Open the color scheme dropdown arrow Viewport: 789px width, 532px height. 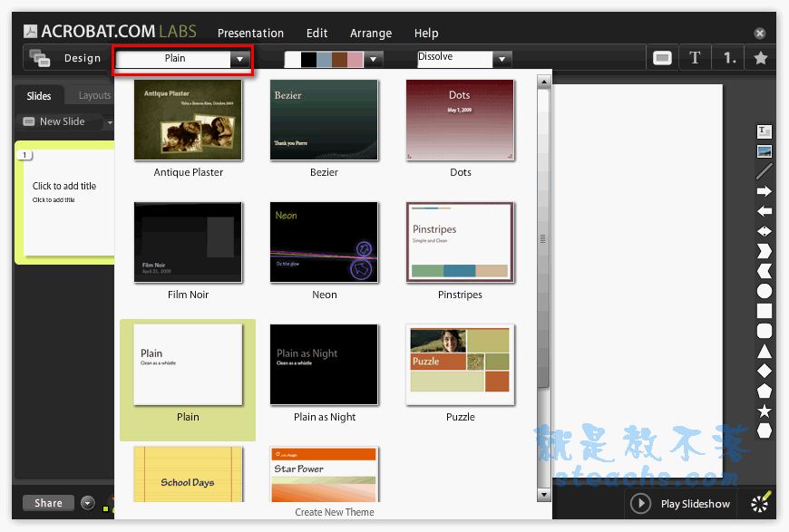374,60
